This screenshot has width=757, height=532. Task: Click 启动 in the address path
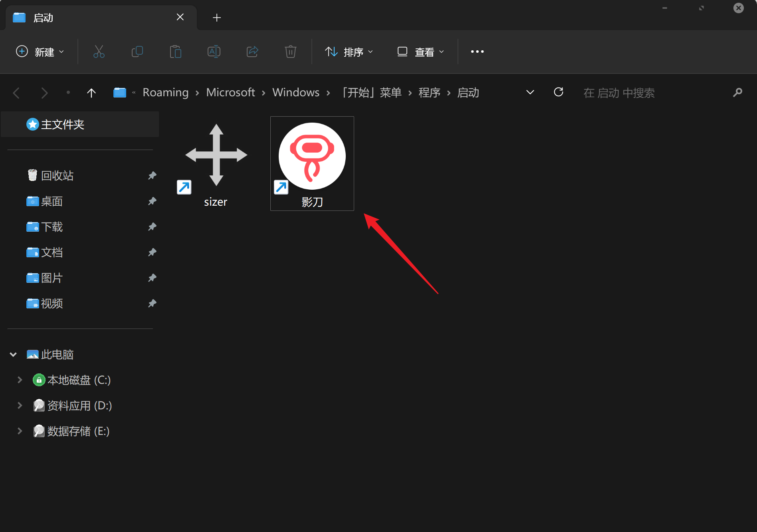(x=468, y=93)
